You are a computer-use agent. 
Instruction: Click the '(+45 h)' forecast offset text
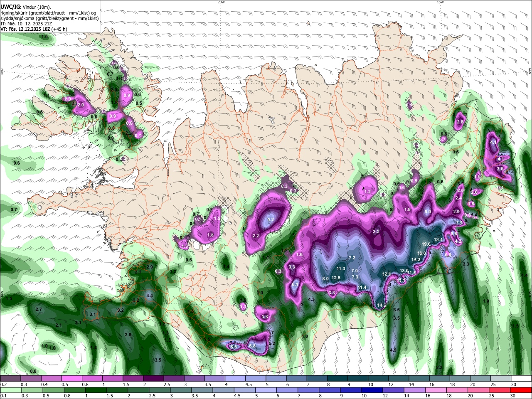point(59,29)
